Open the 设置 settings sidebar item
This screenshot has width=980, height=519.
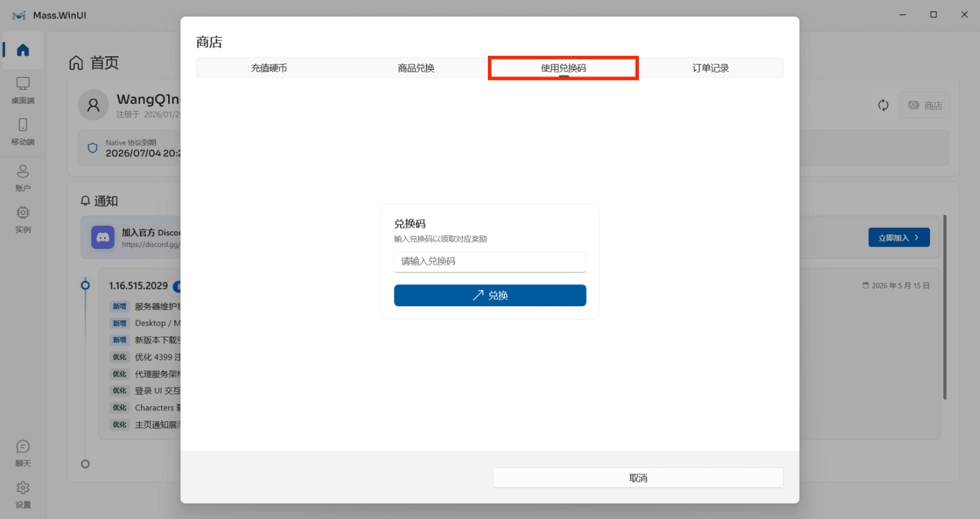coord(23,495)
